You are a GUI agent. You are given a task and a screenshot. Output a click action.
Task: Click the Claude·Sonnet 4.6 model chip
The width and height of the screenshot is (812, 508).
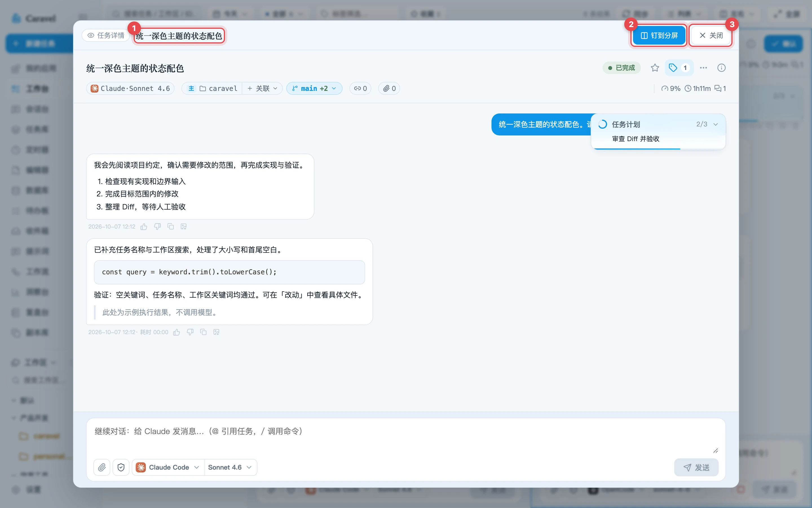pyautogui.click(x=131, y=88)
